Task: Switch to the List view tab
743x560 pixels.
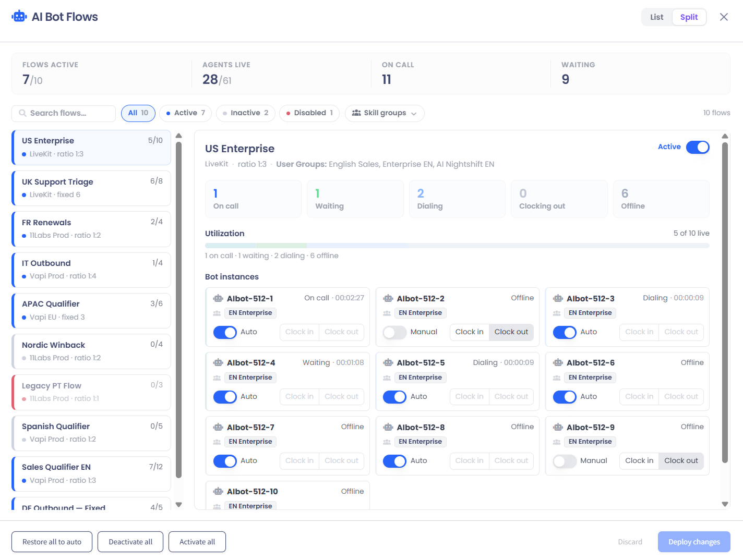Action: tap(656, 17)
